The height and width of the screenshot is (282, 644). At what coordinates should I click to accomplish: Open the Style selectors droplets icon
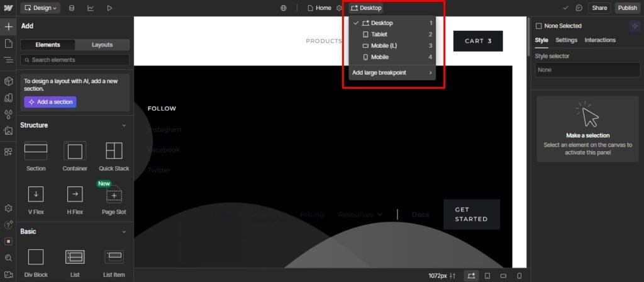click(x=8, y=114)
